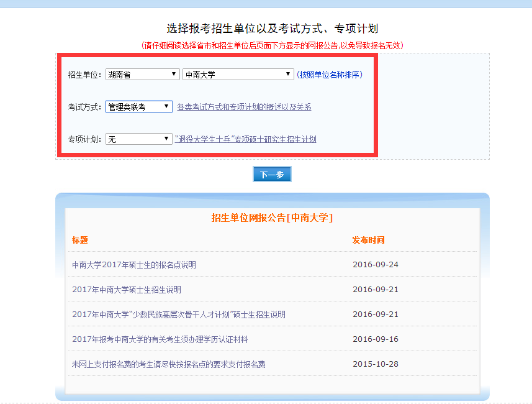Click the red warning notice text
Image resolution: width=532 pixels, height=404 pixels.
(x=272, y=45)
